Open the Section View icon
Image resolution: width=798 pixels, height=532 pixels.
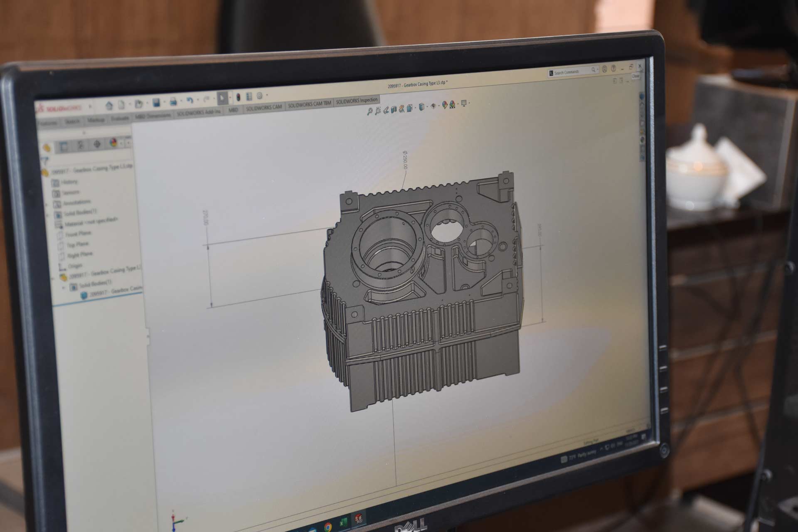click(394, 110)
